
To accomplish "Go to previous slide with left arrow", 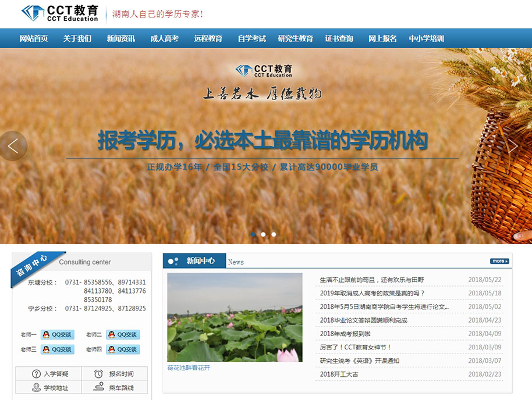I will 13,146.
